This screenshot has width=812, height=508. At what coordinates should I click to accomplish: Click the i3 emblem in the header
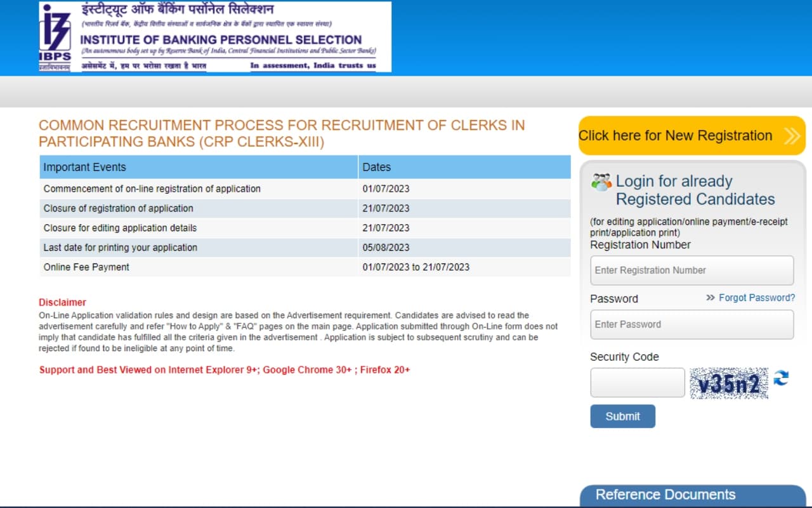coord(56,29)
